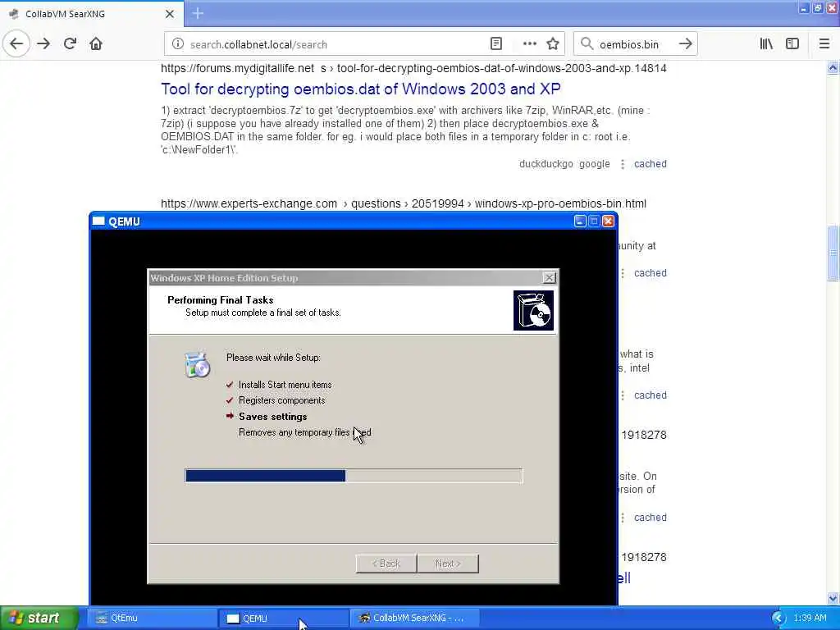This screenshot has height=630, width=840.
Task: Expand hidden system tray icons arrow
Action: click(x=778, y=619)
